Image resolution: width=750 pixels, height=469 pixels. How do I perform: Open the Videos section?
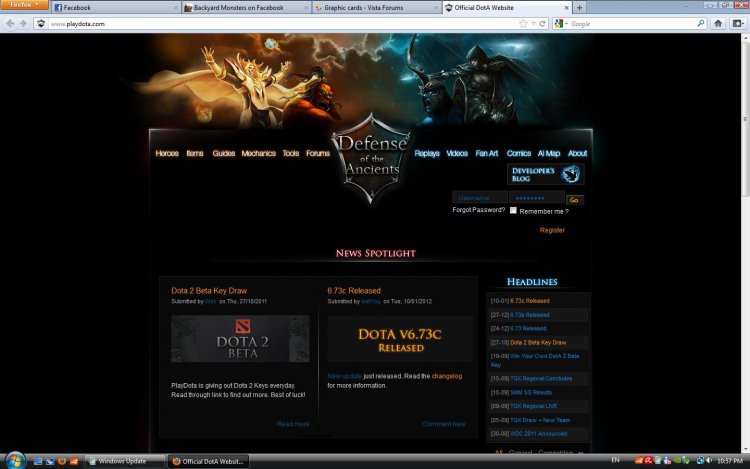click(x=457, y=153)
